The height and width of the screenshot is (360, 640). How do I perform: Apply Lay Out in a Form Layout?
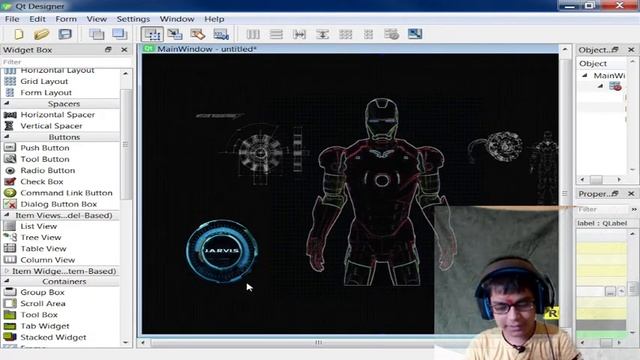pos(368,34)
